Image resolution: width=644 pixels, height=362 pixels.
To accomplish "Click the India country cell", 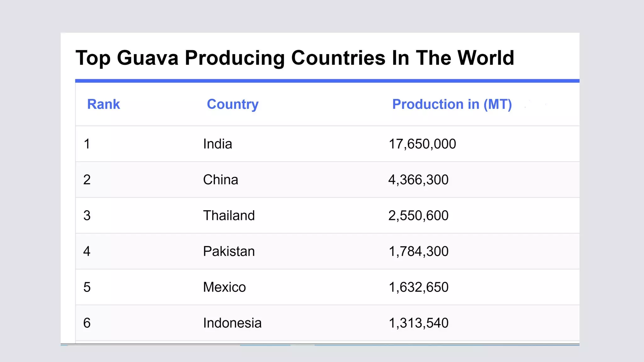I will 218,144.
